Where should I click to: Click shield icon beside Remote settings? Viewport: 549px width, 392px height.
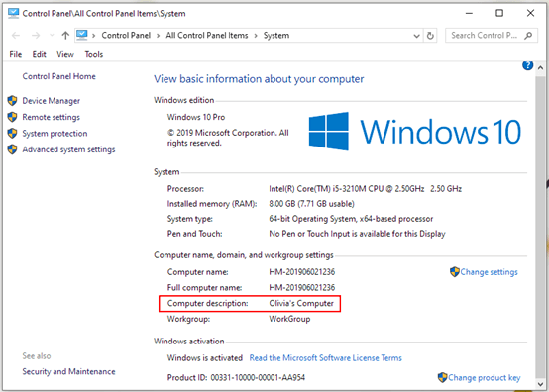click(12, 117)
